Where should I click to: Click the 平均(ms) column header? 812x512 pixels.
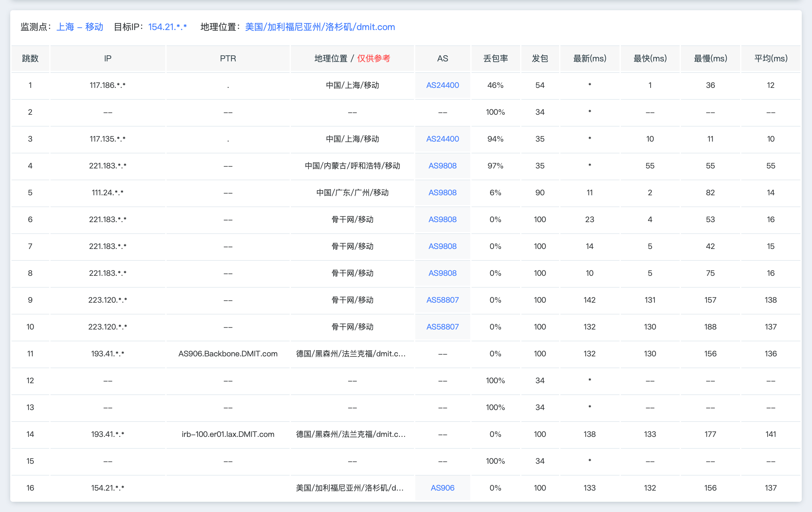770,59
